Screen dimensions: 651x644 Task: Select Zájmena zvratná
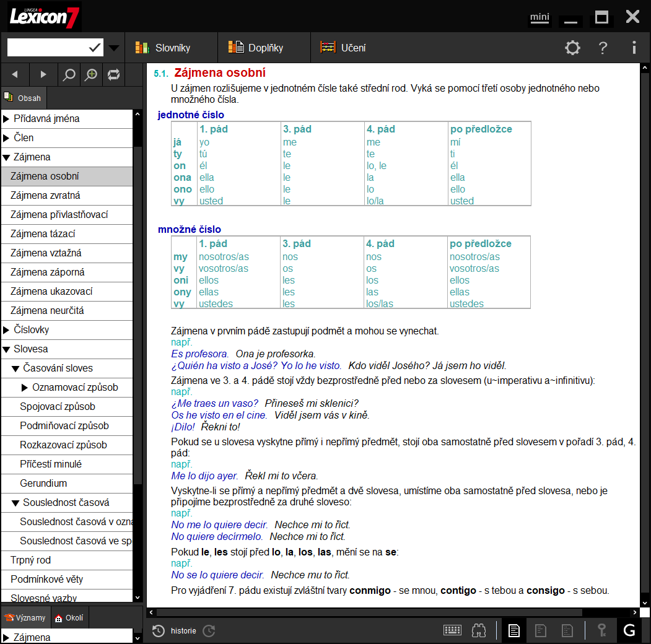(x=67, y=196)
